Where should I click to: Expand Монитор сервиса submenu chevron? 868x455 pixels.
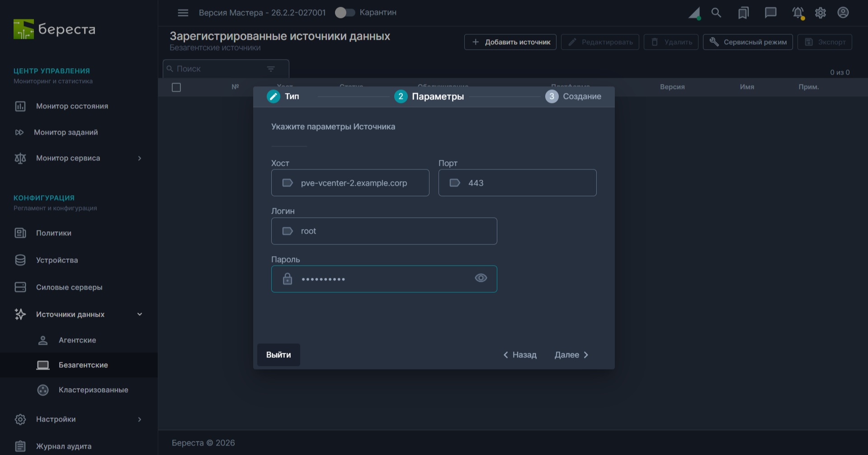[140, 158]
